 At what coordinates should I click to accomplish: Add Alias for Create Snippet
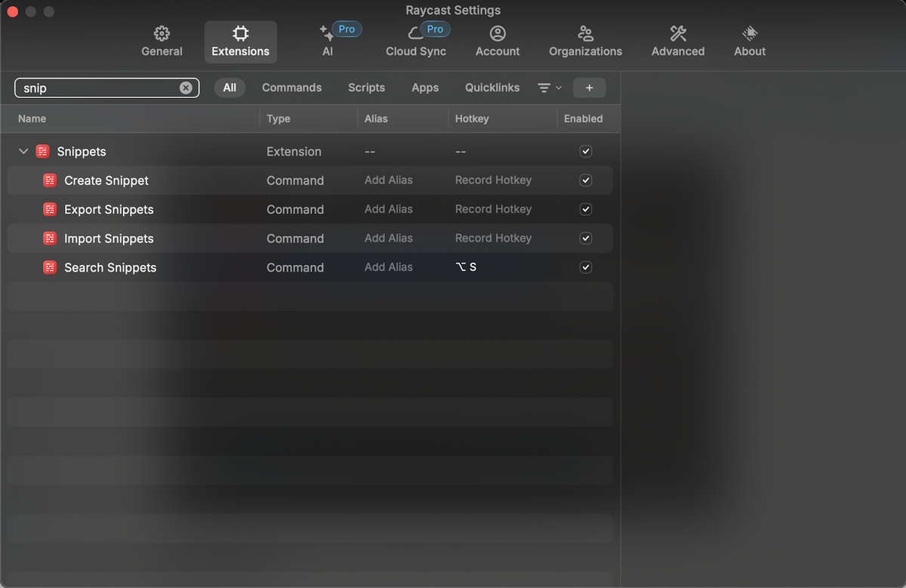click(x=389, y=180)
